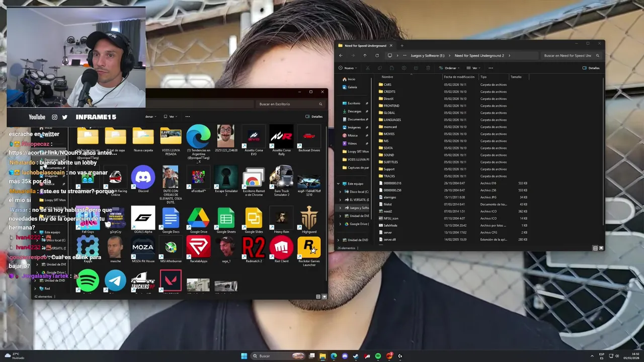Image resolution: width=644 pixels, height=362 pixels.
Task: Sort by Nombre column header
Action: [411, 77]
